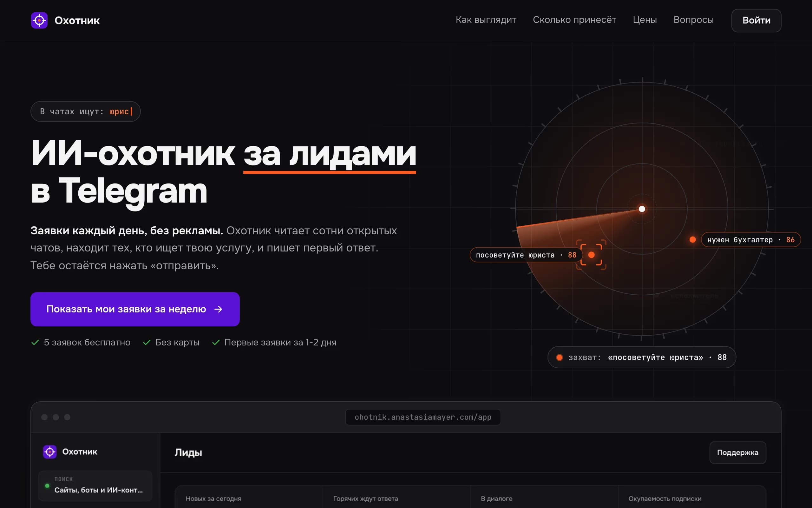
Task: Click «Поддержка» button in app preview
Action: (x=737, y=452)
